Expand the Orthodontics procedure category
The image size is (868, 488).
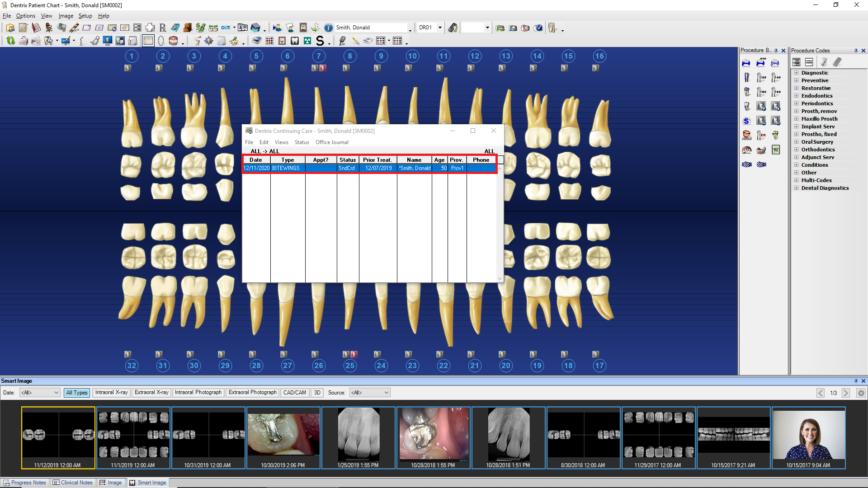pyautogui.click(x=797, y=150)
